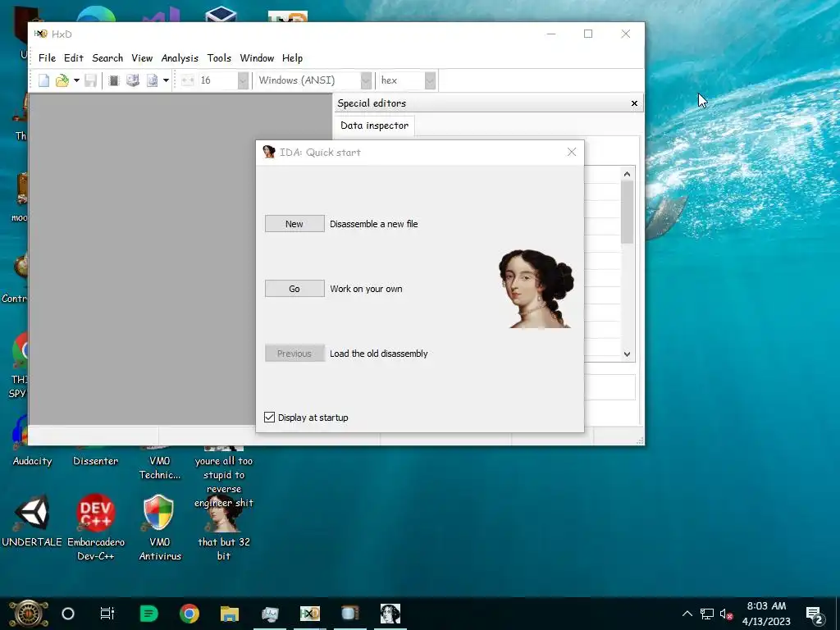The height and width of the screenshot is (630, 840).
Task: Open the hex offset base dropdown
Action: 430,80
